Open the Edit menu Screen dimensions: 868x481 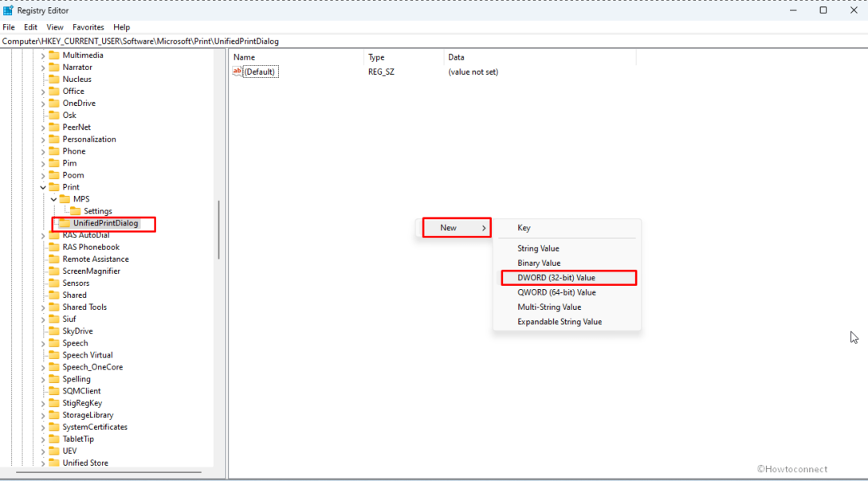(x=29, y=26)
